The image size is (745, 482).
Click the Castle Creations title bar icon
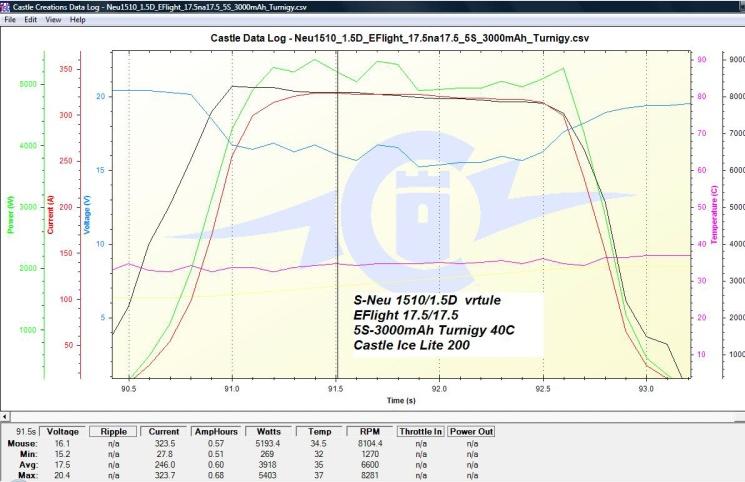5,7
